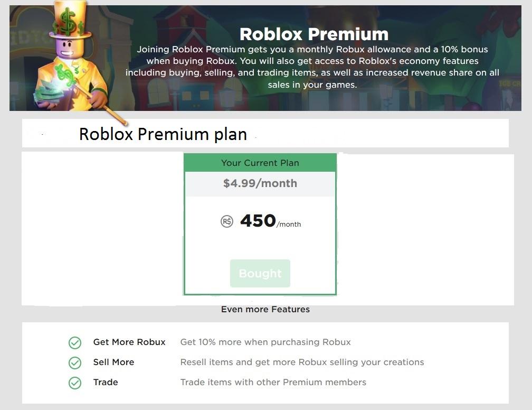Click the Roblox Premium banner title

click(313, 34)
